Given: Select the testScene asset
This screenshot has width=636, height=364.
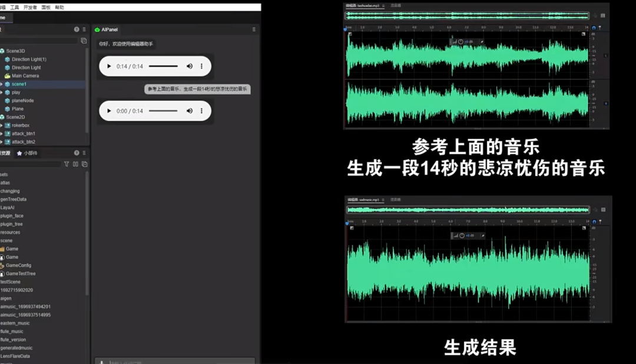Looking at the screenshot, I should pos(10,282).
